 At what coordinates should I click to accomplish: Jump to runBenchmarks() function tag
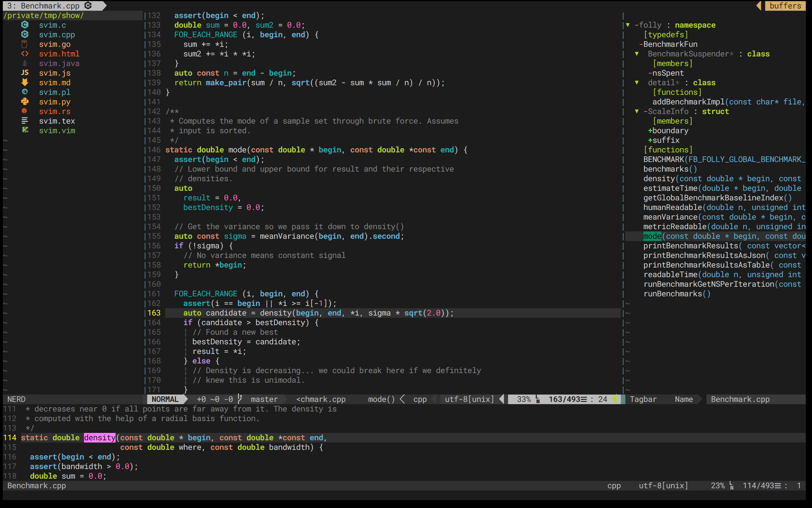coord(677,294)
